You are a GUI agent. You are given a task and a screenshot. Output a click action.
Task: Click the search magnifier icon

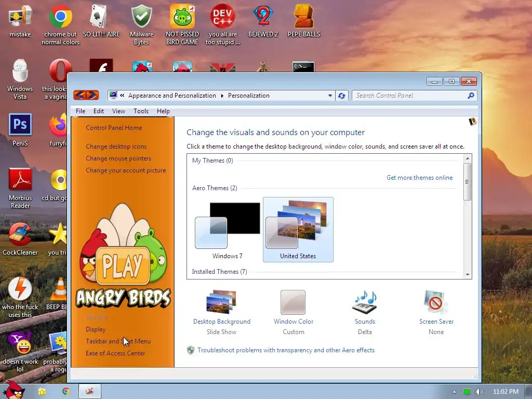pyautogui.click(x=471, y=96)
